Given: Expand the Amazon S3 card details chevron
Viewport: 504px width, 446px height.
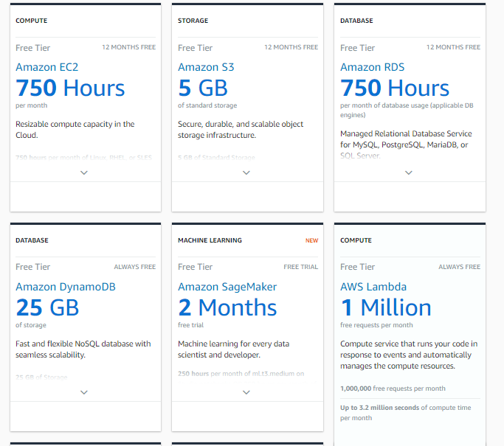Looking at the screenshot, I should tap(246, 173).
